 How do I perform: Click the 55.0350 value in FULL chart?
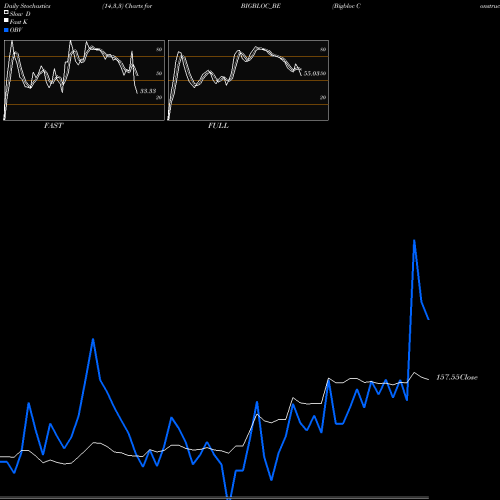click(x=315, y=73)
